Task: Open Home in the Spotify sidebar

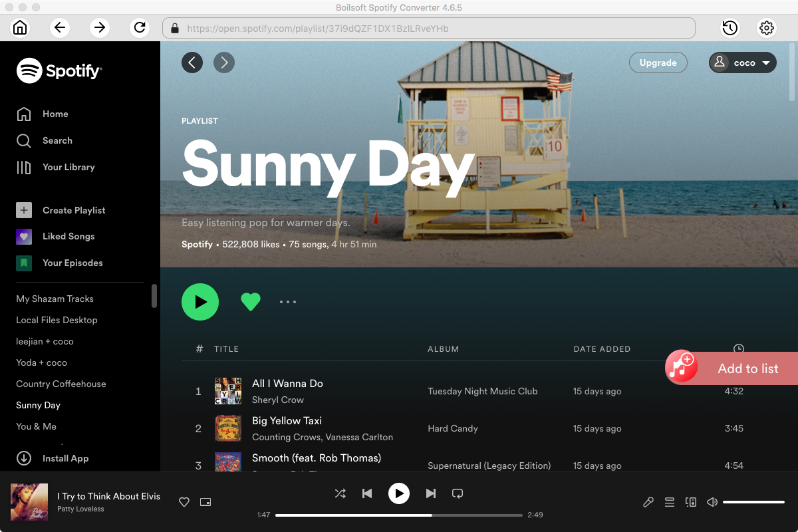Action: (43, 114)
